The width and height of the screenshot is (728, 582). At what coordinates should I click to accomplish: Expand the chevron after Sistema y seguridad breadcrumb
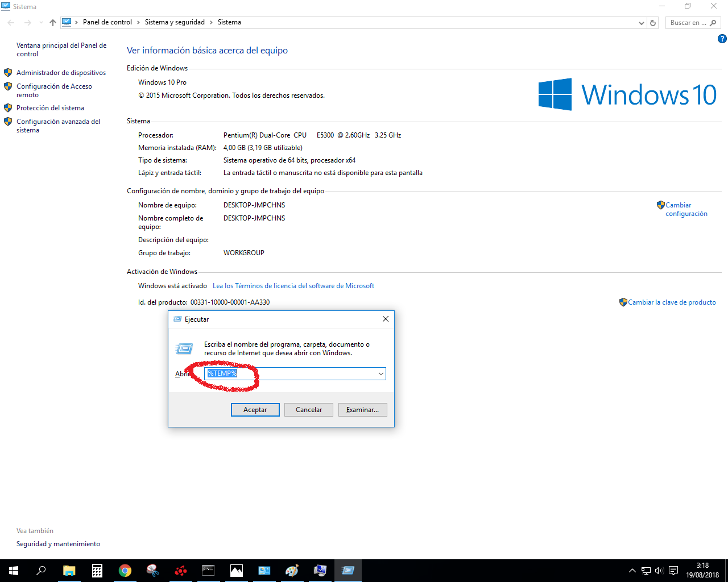(x=211, y=22)
